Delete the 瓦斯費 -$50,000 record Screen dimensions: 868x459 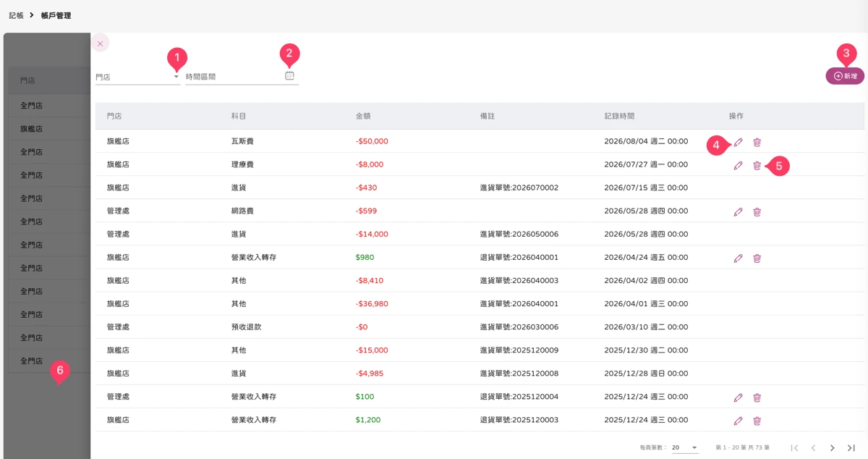pyautogui.click(x=757, y=142)
